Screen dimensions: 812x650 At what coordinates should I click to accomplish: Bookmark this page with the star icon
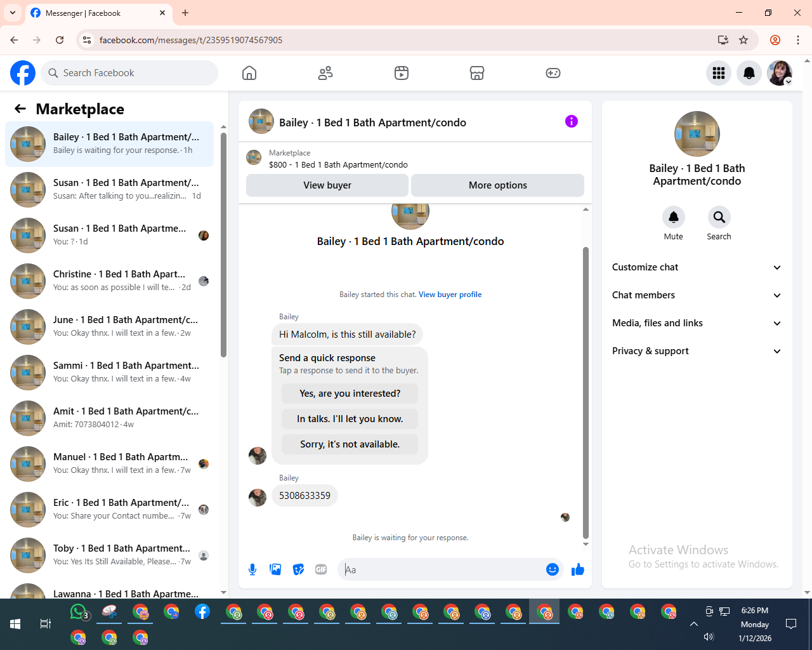tap(743, 40)
